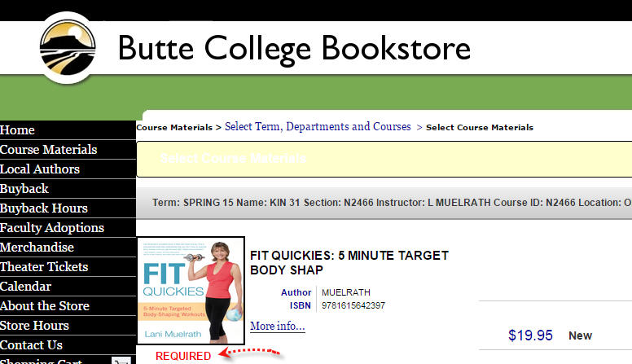Click the author name MUELRATH
Viewport: 632px width, 364px height.
(x=346, y=292)
